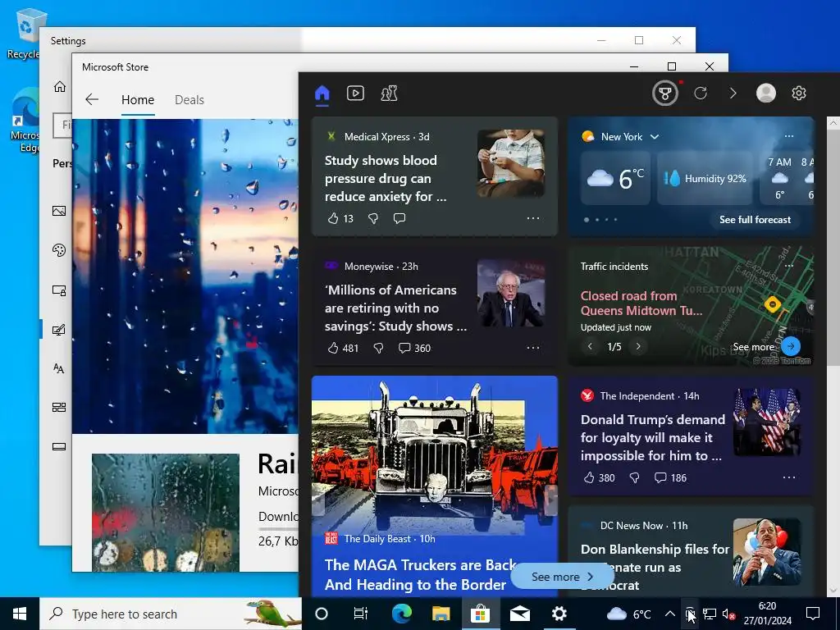Dislike the Medical Xpress story
The height and width of the screenshot is (630, 840).
(373, 218)
